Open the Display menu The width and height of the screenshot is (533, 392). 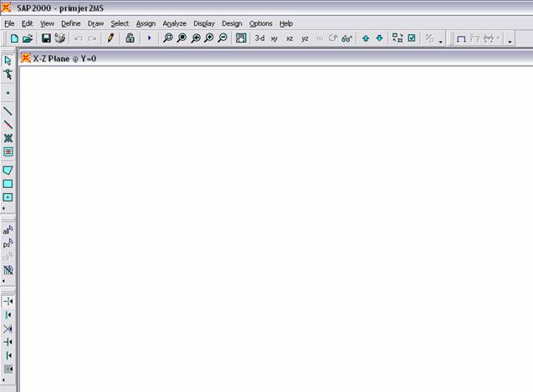pos(204,23)
